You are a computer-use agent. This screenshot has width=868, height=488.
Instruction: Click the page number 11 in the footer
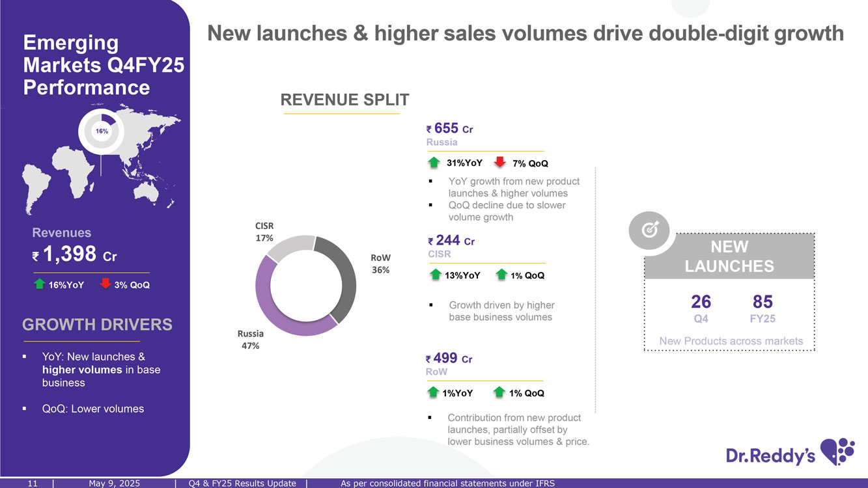click(32, 483)
